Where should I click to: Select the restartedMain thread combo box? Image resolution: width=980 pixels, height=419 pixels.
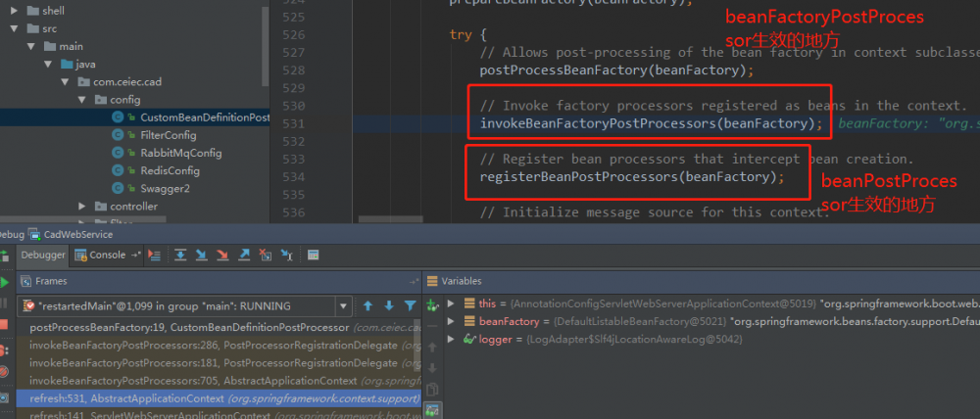coord(184,306)
